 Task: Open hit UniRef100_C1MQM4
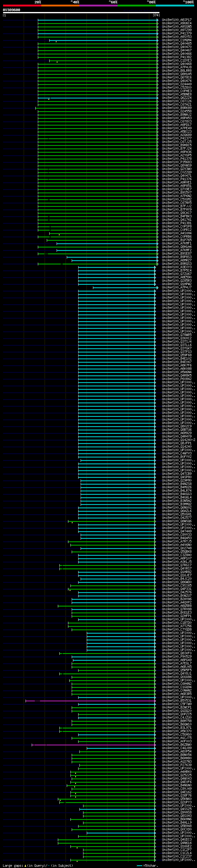177,40
